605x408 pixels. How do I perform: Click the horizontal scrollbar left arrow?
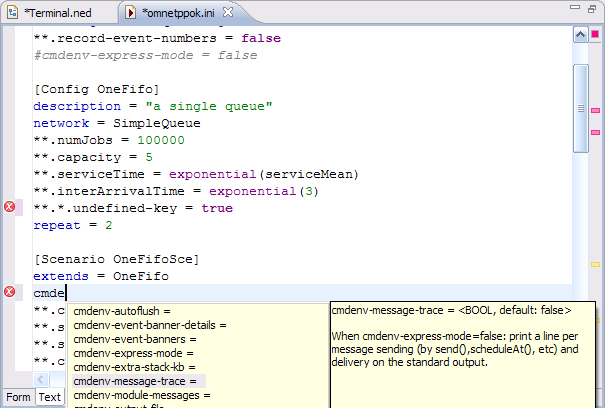point(41,379)
